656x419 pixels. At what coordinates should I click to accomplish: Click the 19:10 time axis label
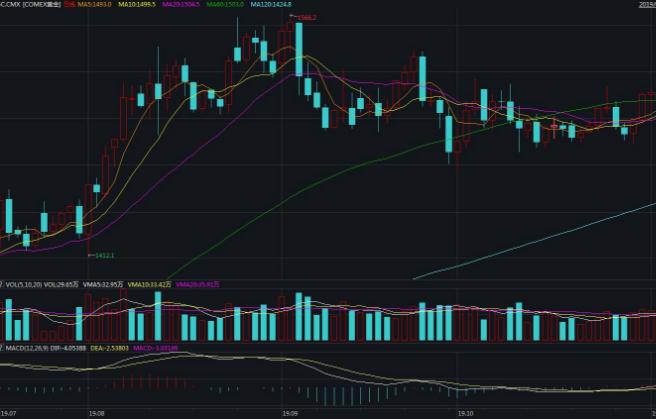coord(466,412)
